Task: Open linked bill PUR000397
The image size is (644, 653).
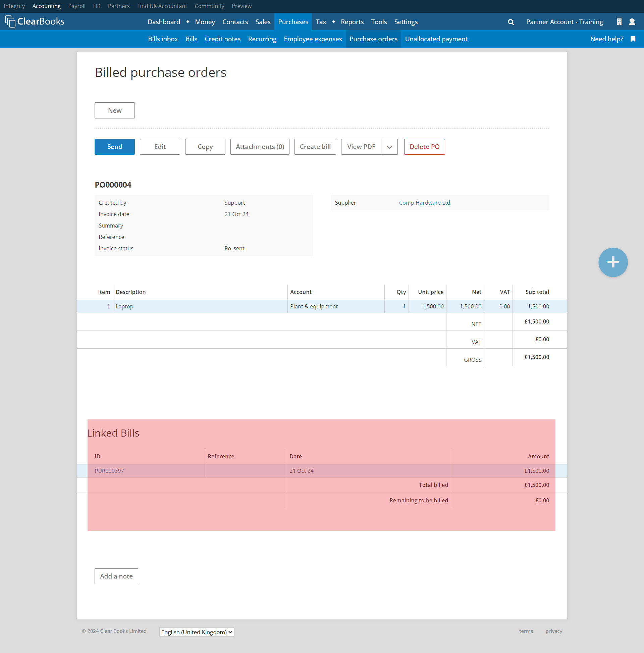Action: [x=109, y=470]
